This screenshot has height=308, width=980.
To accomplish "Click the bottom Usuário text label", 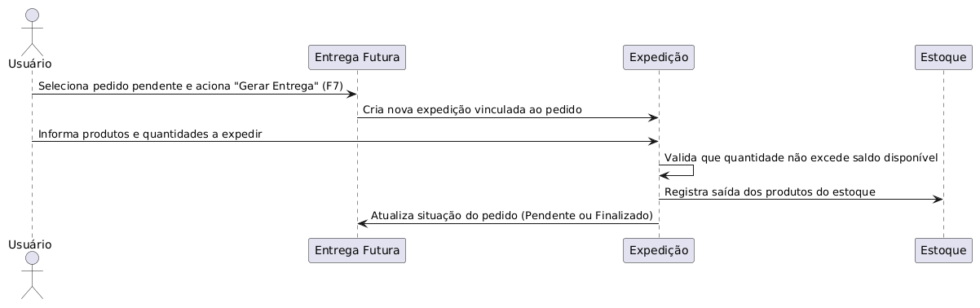I will [x=32, y=244].
